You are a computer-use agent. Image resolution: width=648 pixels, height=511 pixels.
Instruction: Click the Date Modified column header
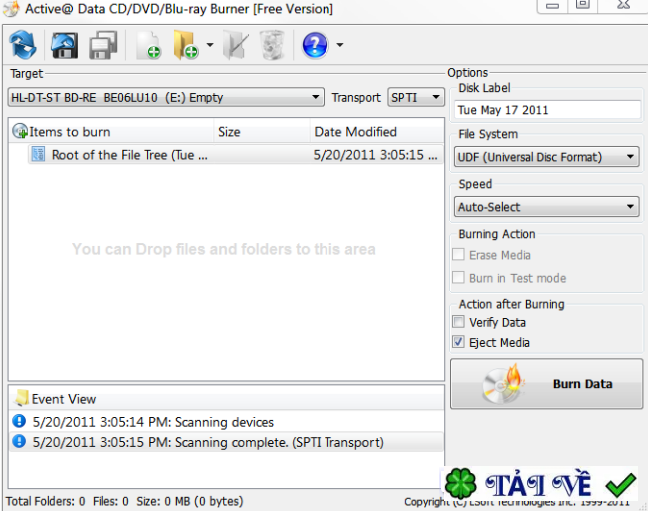(377, 132)
